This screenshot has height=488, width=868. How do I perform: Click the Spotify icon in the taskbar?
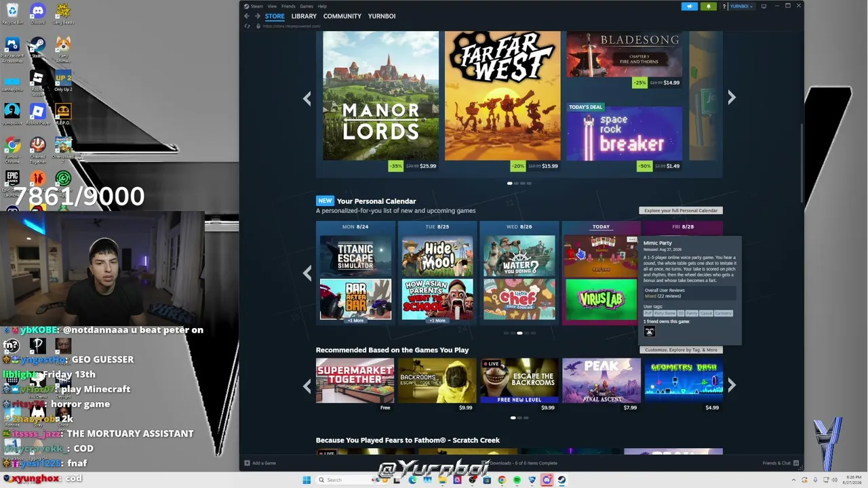tap(517, 480)
